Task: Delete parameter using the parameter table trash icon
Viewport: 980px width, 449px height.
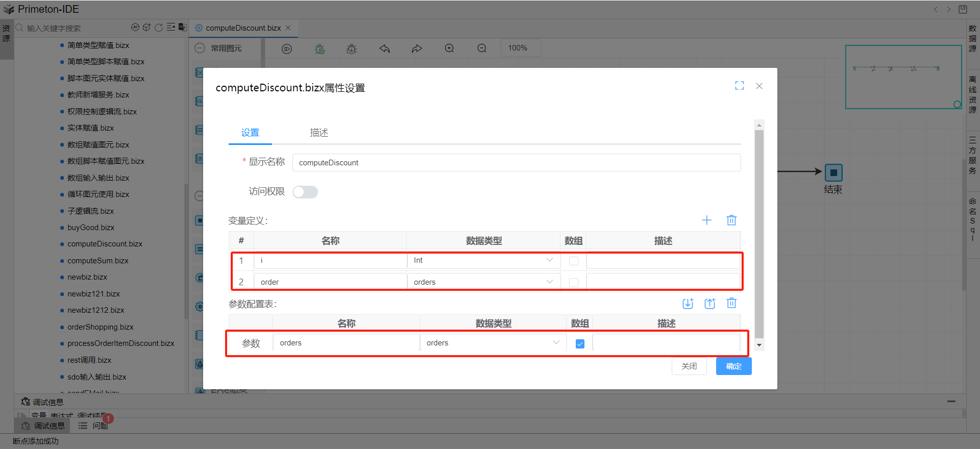Action: (x=731, y=304)
